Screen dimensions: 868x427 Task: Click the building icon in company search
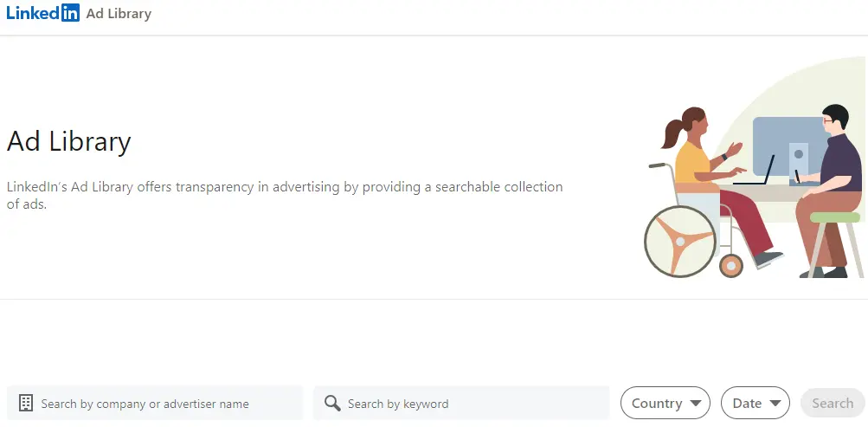[26, 403]
